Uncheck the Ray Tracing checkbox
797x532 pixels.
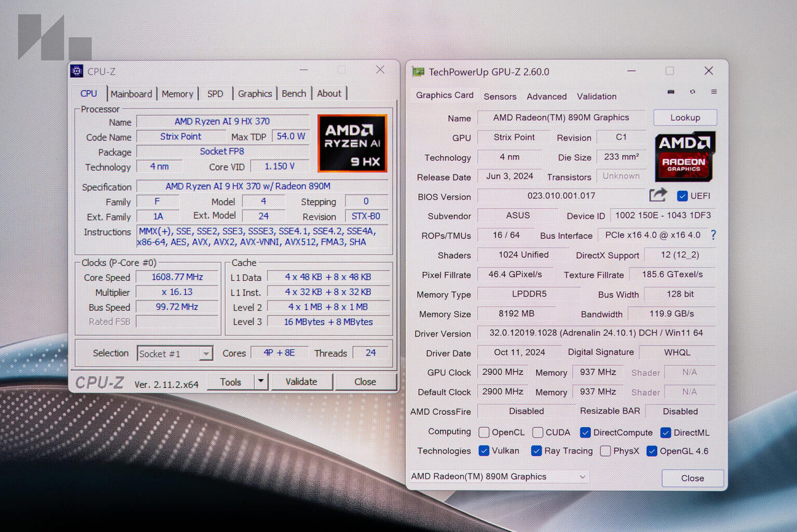point(537,451)
